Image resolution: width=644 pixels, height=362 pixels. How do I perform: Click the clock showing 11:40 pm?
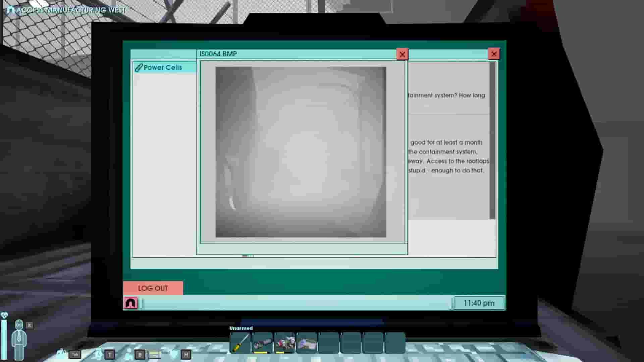[x=479, y=303]
